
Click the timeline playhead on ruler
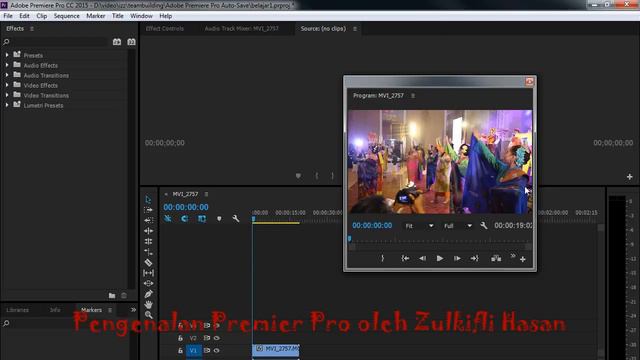point(253,219)
